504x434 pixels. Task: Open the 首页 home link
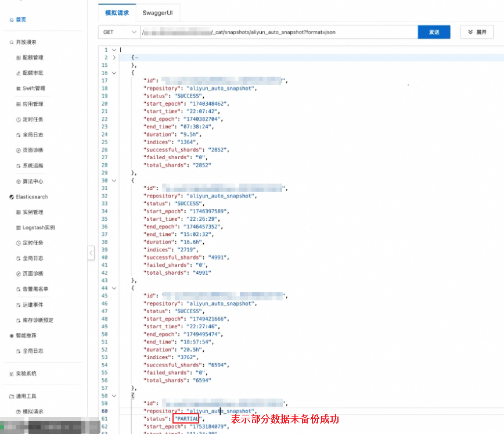[21, 20]
